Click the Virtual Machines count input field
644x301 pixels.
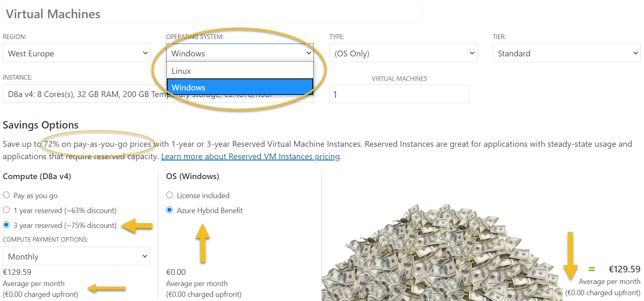tap(399, 94)
